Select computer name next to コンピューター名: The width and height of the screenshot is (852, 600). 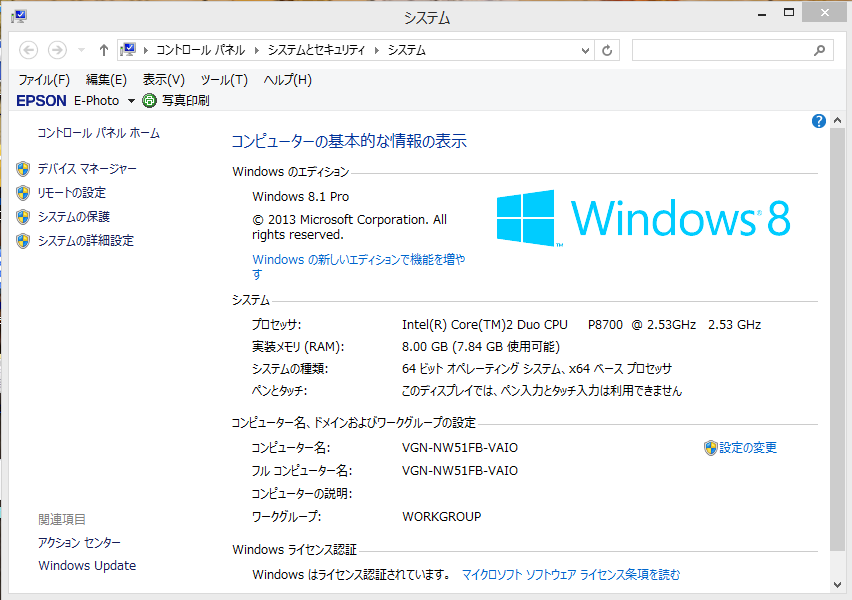tap(460, 448)
